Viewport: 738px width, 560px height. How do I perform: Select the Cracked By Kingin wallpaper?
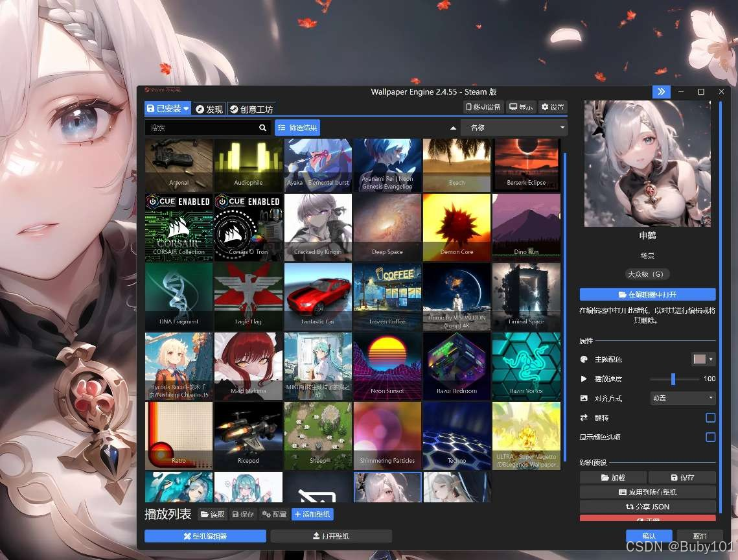tap(317, 227)
